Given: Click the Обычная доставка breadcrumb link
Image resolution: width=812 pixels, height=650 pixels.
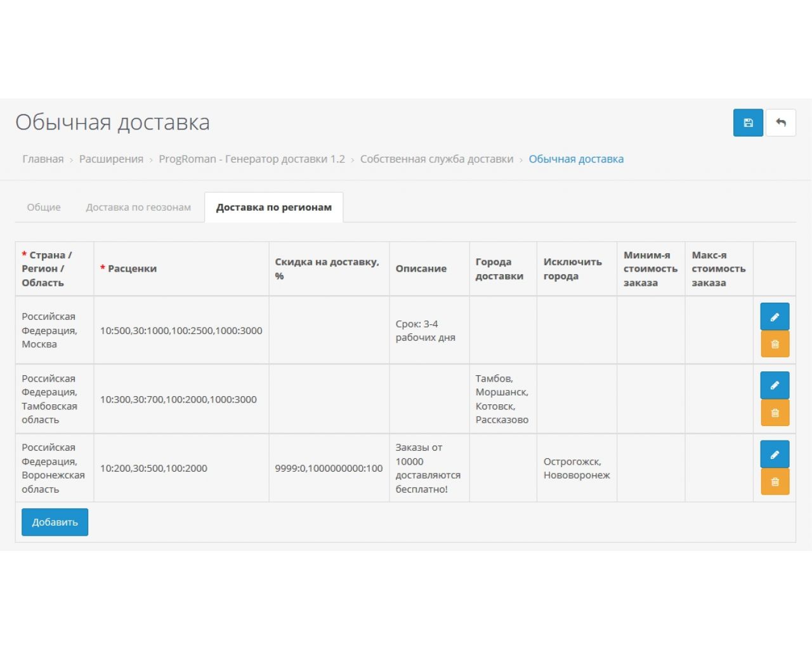Looking at the screenshot, I should (576, 159).
